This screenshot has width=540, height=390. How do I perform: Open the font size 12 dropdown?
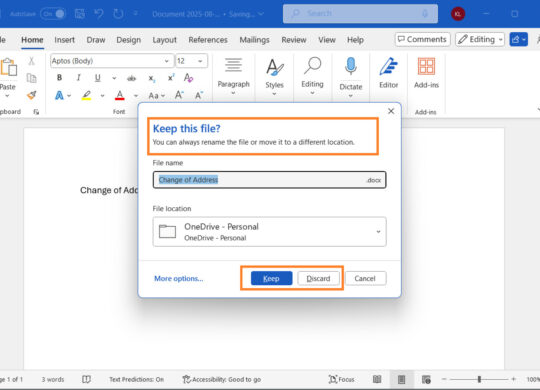pos(200,61)
